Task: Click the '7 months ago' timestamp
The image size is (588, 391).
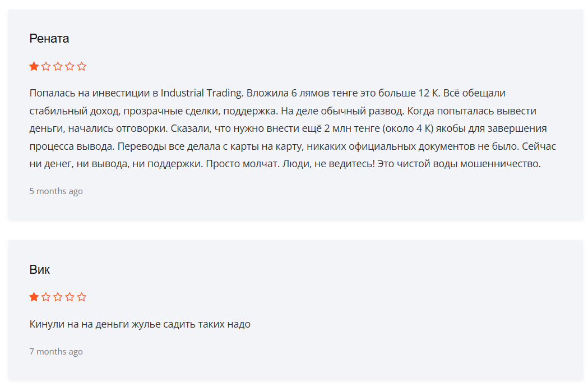Action: point(56,352)
